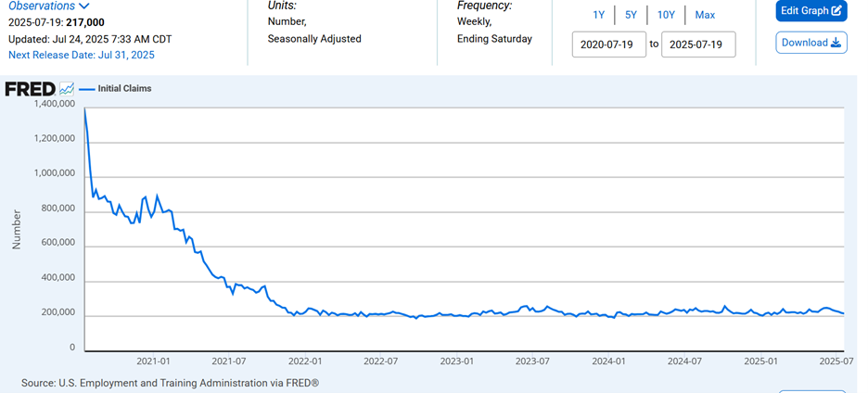Click the Initial Claims legend label
The height and width of the screenshot is (393, 868).
click(124, 88)
